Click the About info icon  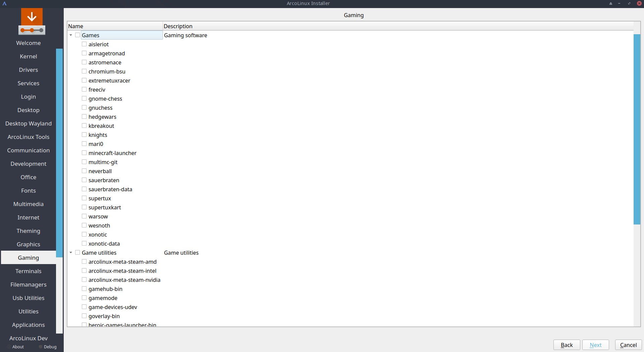9,347
